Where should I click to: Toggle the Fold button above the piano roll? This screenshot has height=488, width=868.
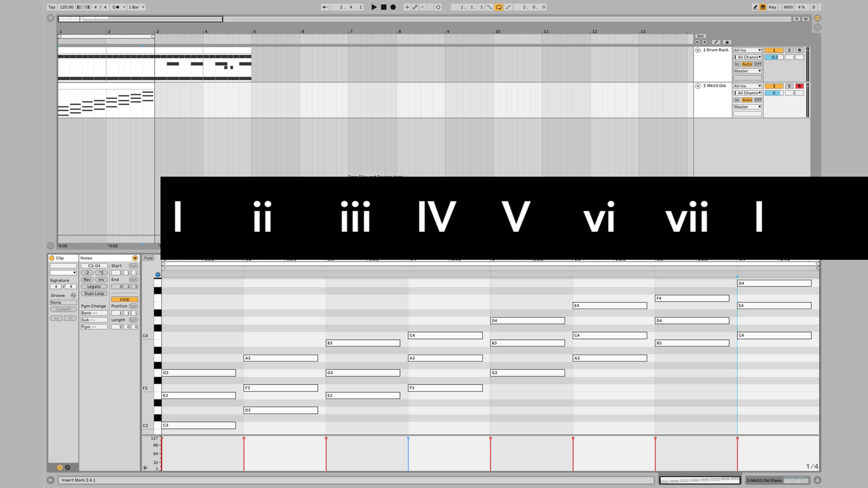click(148, 258)
